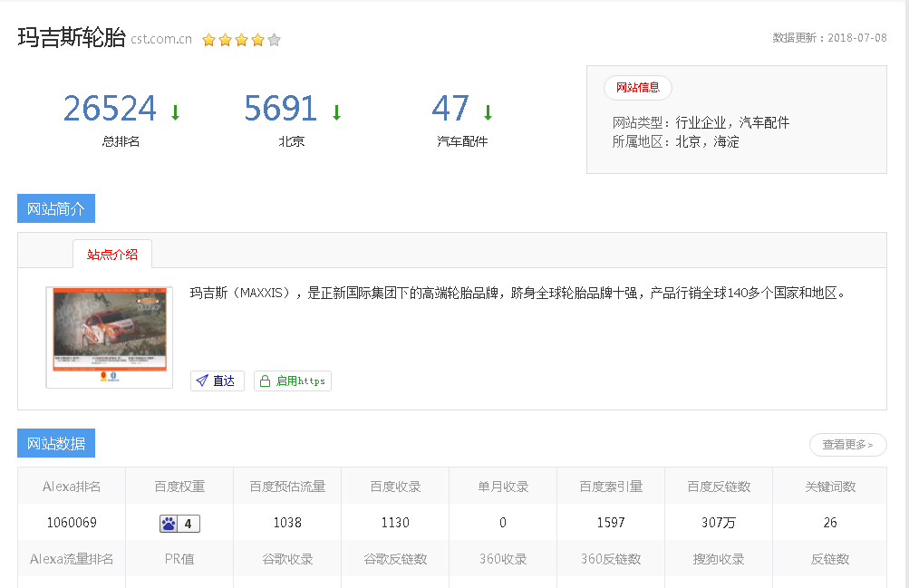Image resolution: width=909 pixels, height=588 pixels.
Task: Click the green padlock https icon
Action: [x=265, y=381]
